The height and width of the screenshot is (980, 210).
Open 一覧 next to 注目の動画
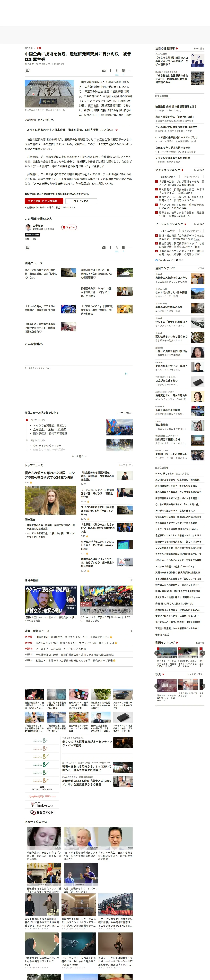point(130,580)
